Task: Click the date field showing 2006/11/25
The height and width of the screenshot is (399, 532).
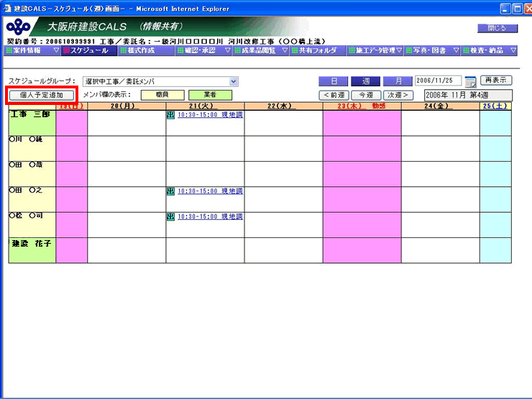Action: (x=439, y=81)
